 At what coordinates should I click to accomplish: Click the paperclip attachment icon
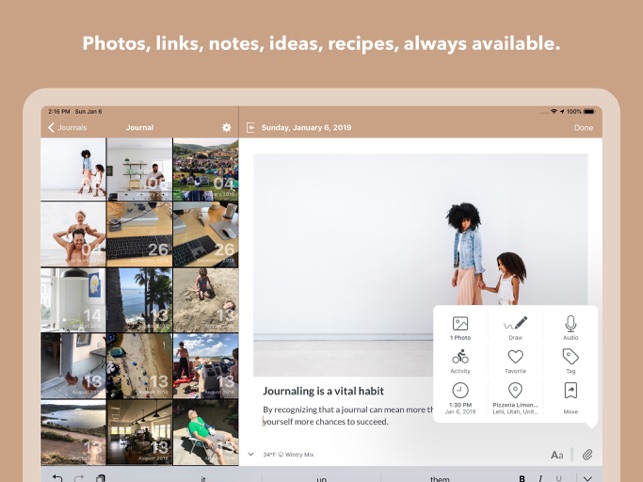click(587, 455)
